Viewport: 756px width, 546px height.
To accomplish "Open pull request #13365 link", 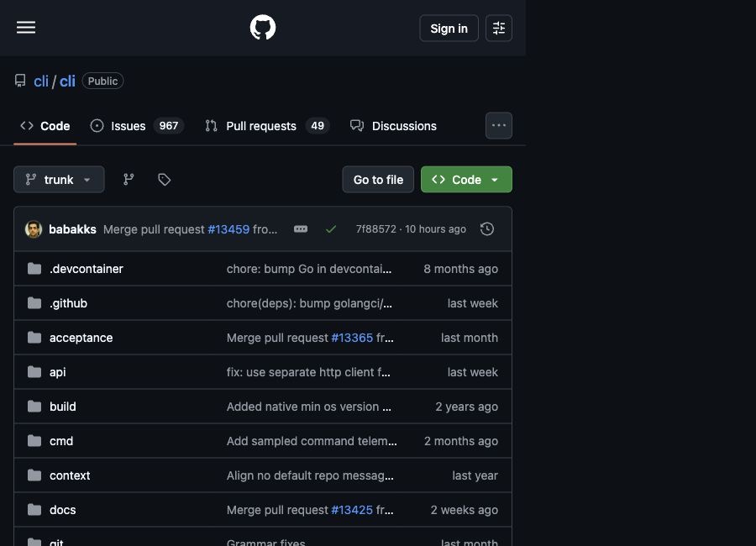I will 352,338.
